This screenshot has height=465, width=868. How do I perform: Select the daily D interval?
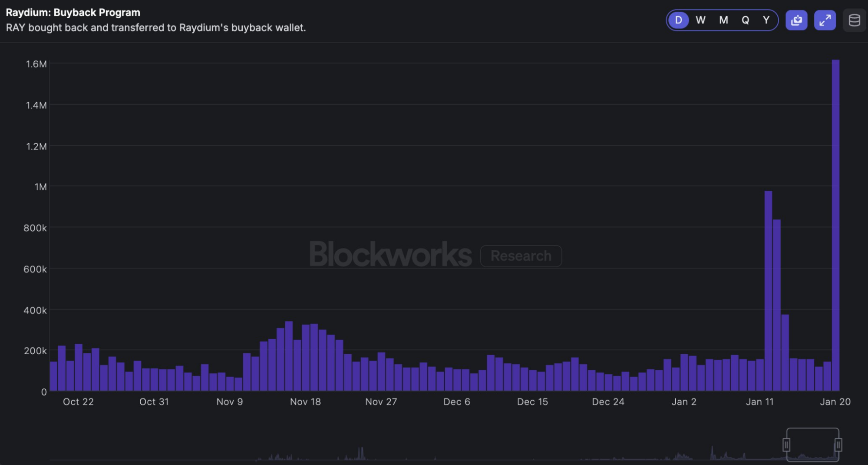(x=678, y=20)
